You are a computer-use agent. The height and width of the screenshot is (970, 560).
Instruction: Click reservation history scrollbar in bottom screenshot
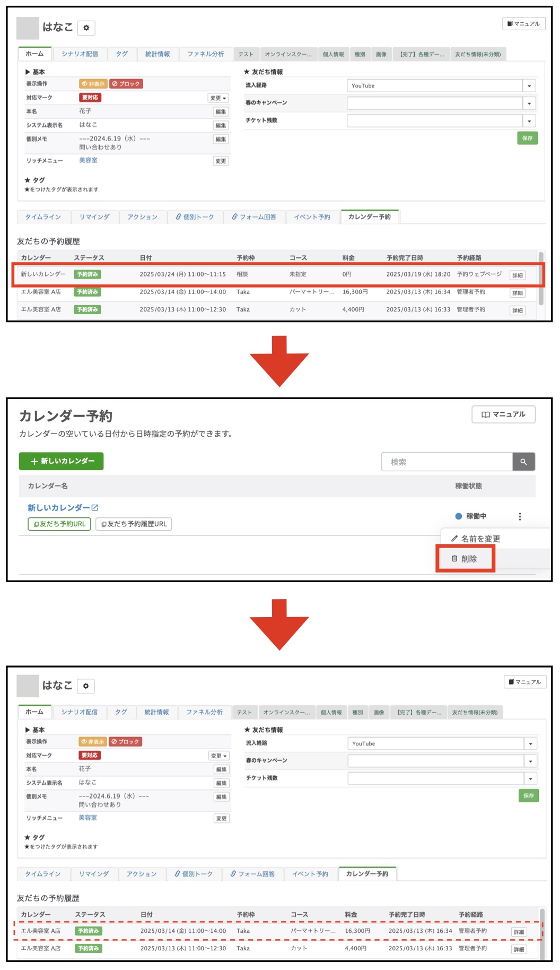coord(542,934)
